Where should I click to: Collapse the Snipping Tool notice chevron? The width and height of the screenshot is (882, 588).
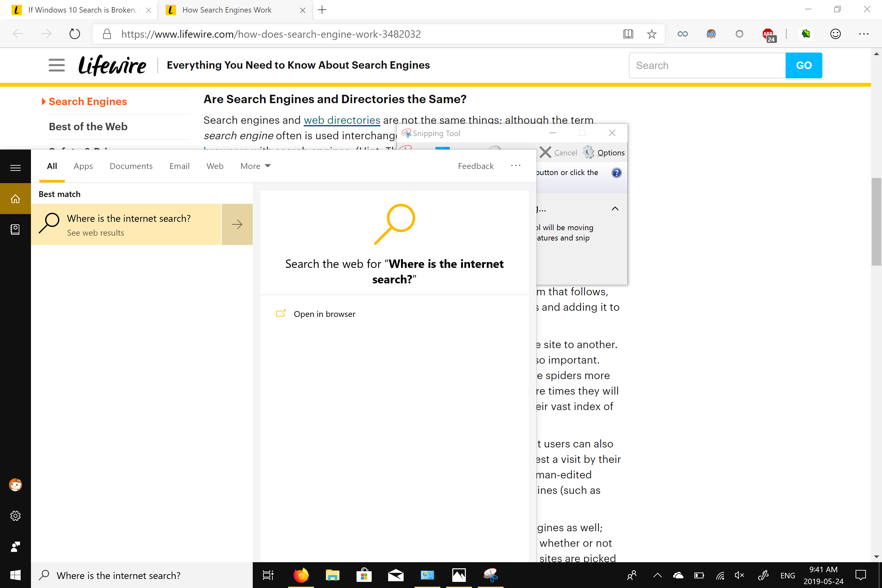click(615, 209)
